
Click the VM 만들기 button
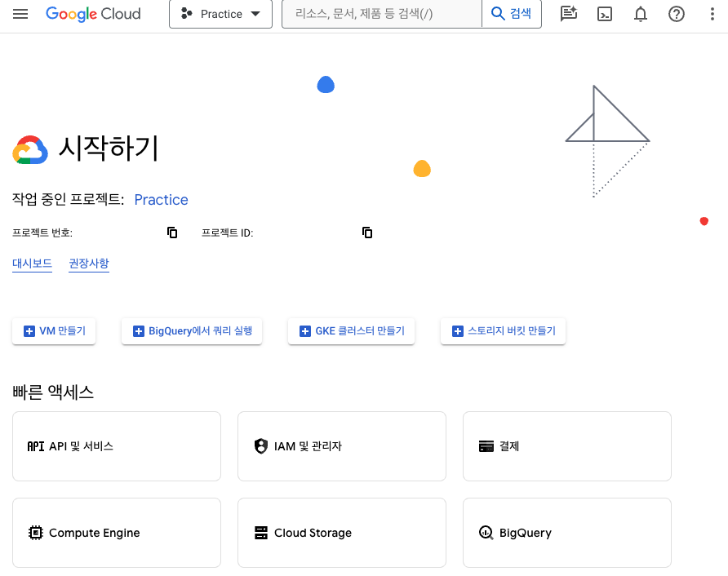pyautogui.click(x=54, y=331)
